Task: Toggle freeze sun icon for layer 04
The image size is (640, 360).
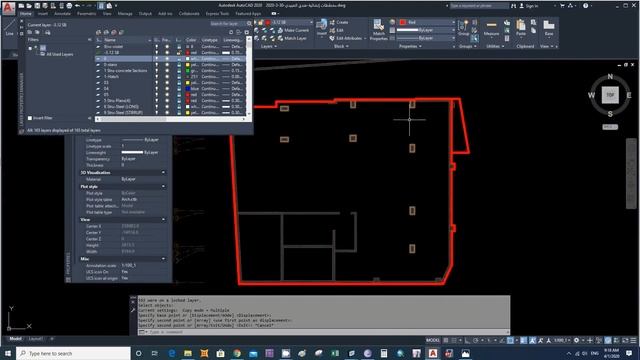Action: tap(167, 89)
